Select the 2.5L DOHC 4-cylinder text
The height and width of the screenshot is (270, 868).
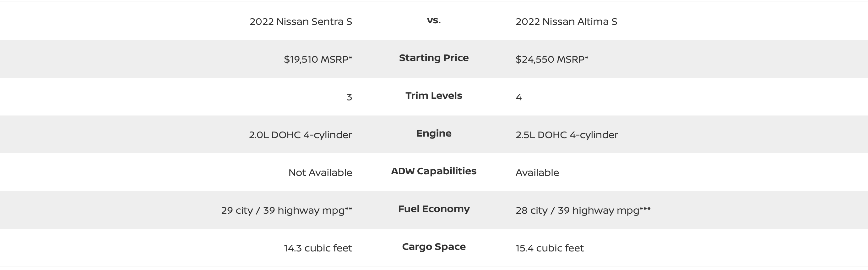tap(567, 135)
